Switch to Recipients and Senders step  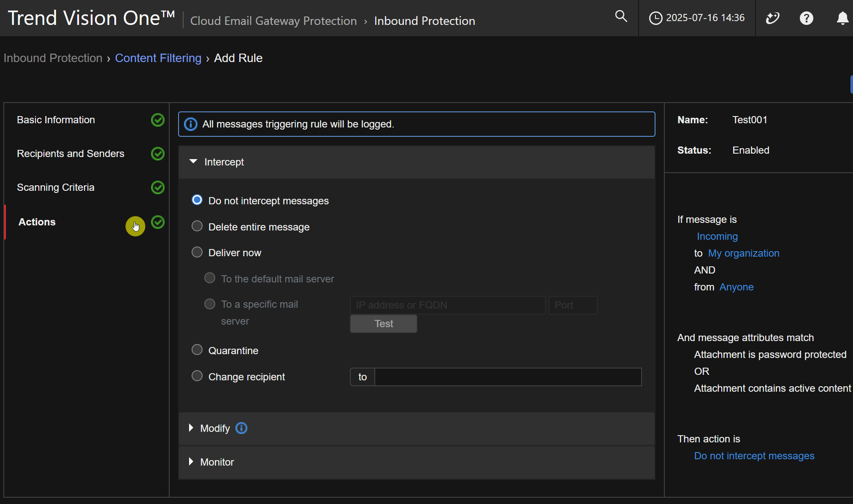[70, 154]
